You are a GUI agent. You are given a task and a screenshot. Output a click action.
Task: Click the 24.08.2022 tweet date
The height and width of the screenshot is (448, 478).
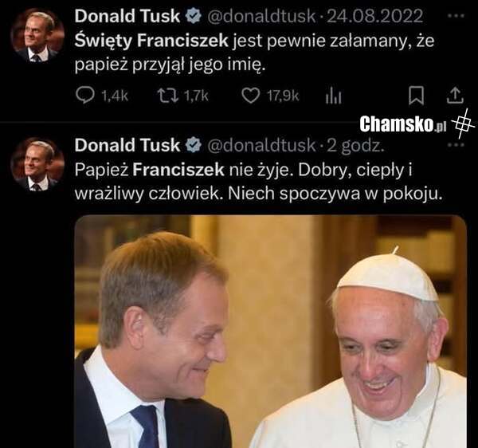click(x=375, y=16)
